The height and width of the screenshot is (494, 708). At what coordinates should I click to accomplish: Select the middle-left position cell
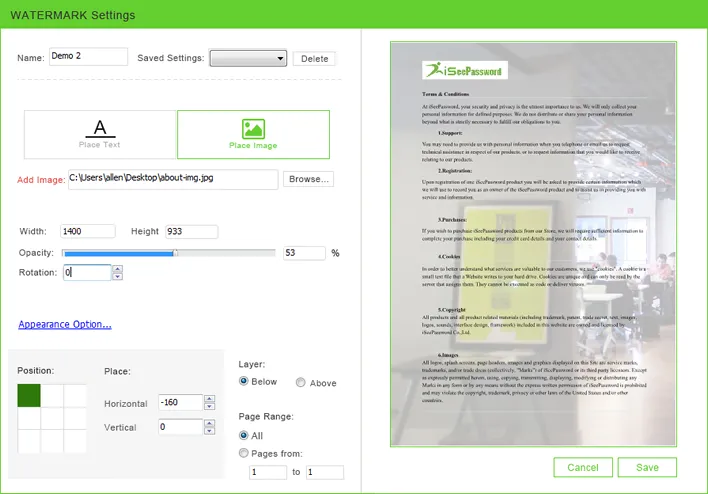pos(29,418)
